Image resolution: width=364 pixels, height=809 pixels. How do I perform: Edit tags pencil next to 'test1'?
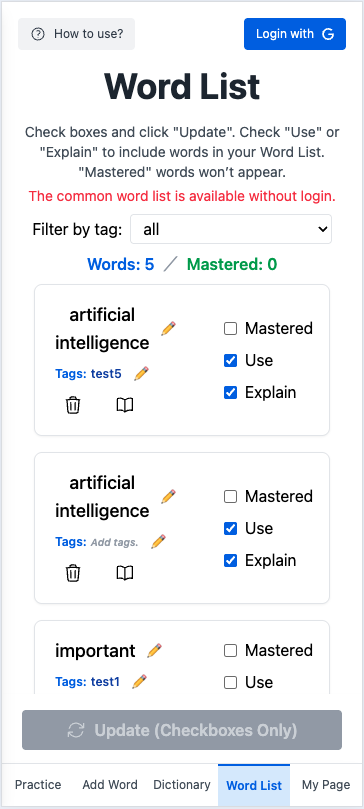pyautogui.click(x=139, y=682)
